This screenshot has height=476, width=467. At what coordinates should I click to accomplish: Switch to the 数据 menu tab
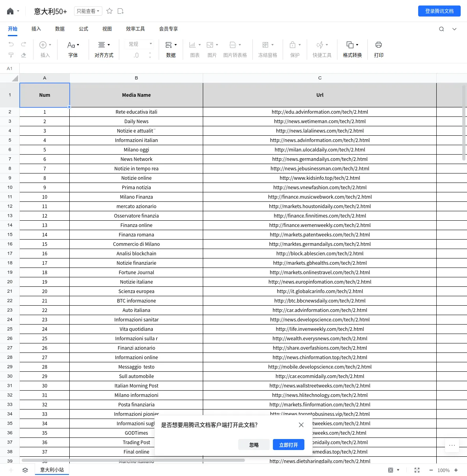tap(60, 29)
